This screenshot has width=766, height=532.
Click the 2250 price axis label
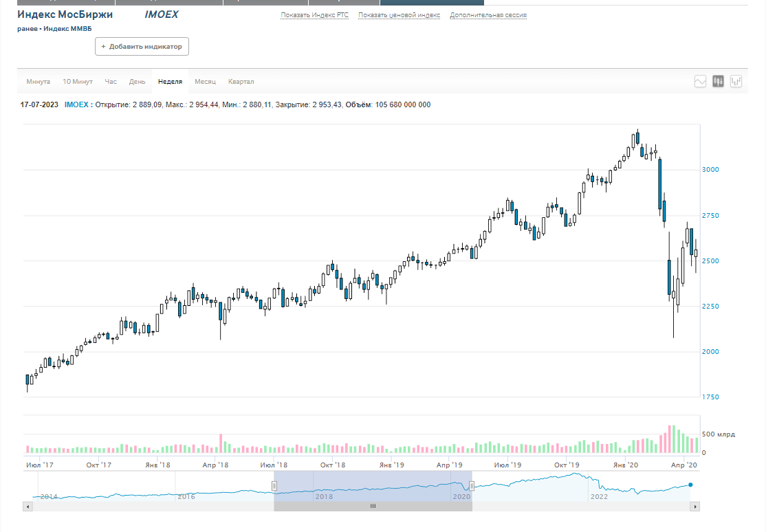(710, 307)
